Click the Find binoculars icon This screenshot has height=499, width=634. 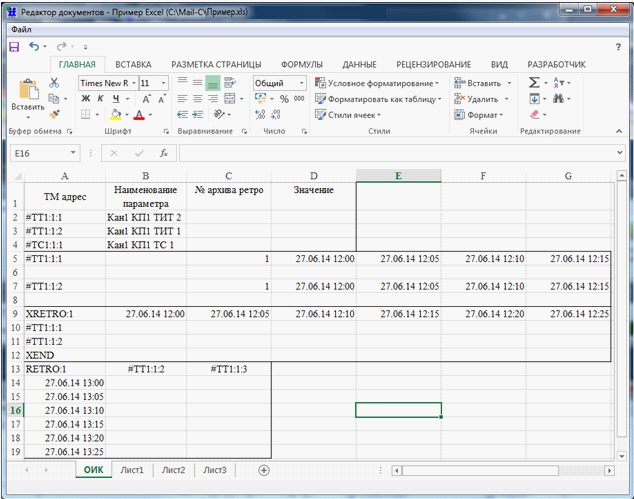(558, 99)
